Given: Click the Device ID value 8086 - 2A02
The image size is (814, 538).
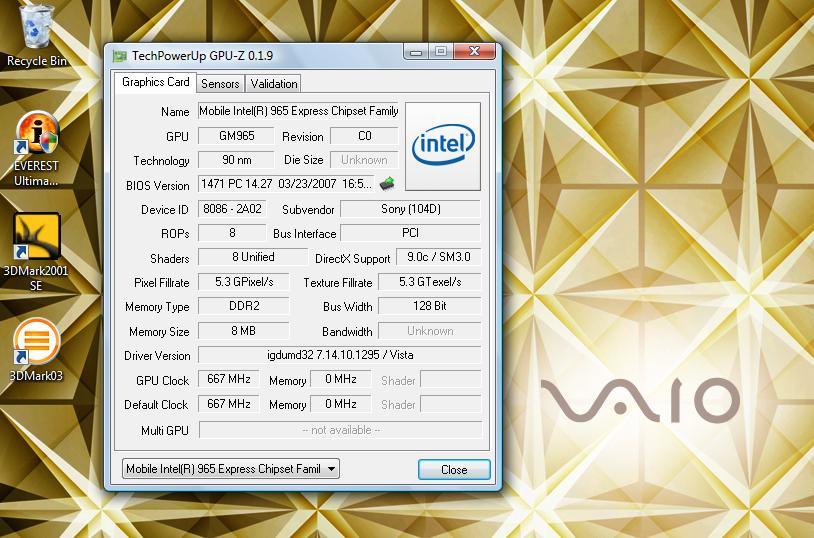Looking at the screenshot, I should click(232, 209).
